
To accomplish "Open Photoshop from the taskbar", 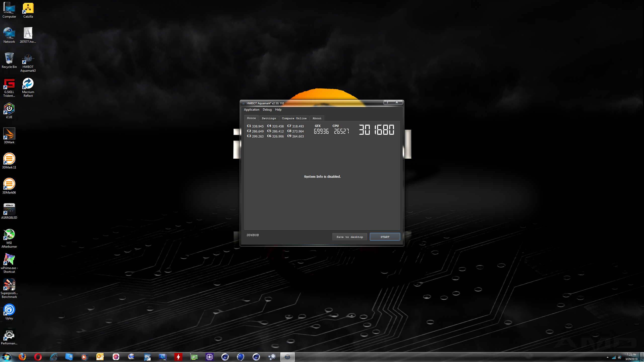I will (147, 357).
